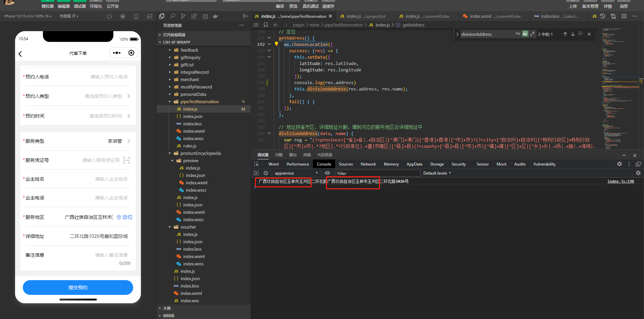Tap the simulator back chevron
The width and height of the screenshot is (644, 319).
[x=20, y=54]
